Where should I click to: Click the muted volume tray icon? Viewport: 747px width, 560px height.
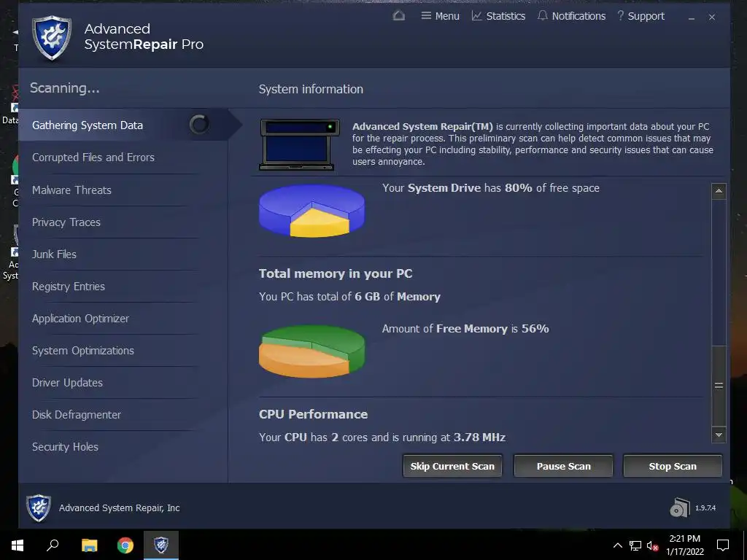click(653, 545)
